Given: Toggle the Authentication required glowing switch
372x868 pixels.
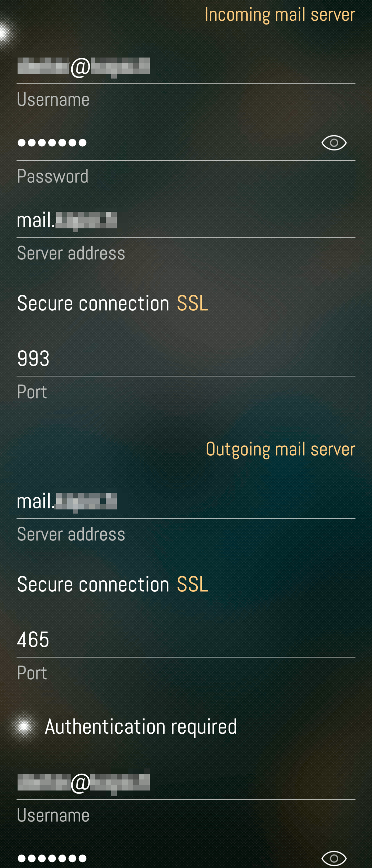Looking at the screenshot, I should [x=24, y=726].
